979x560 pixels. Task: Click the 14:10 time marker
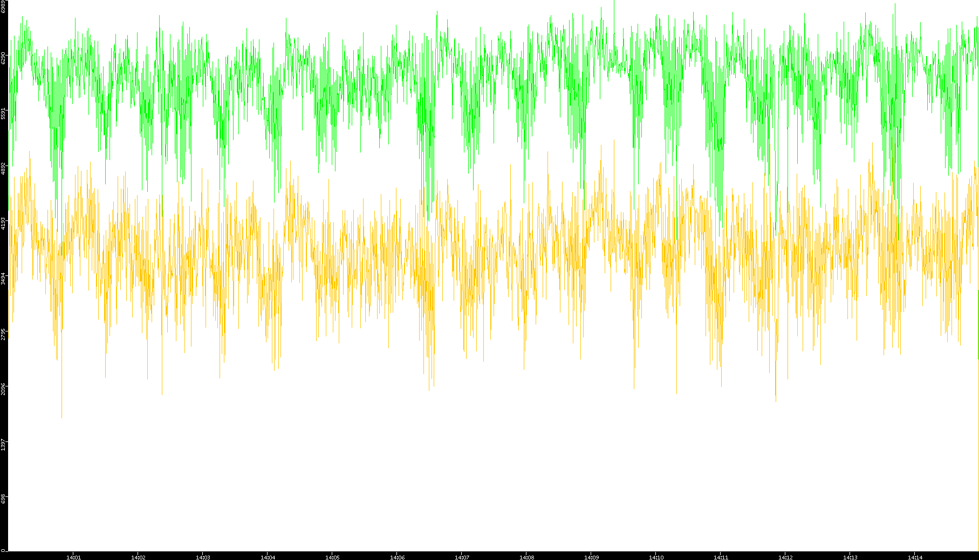click(656, 557)
